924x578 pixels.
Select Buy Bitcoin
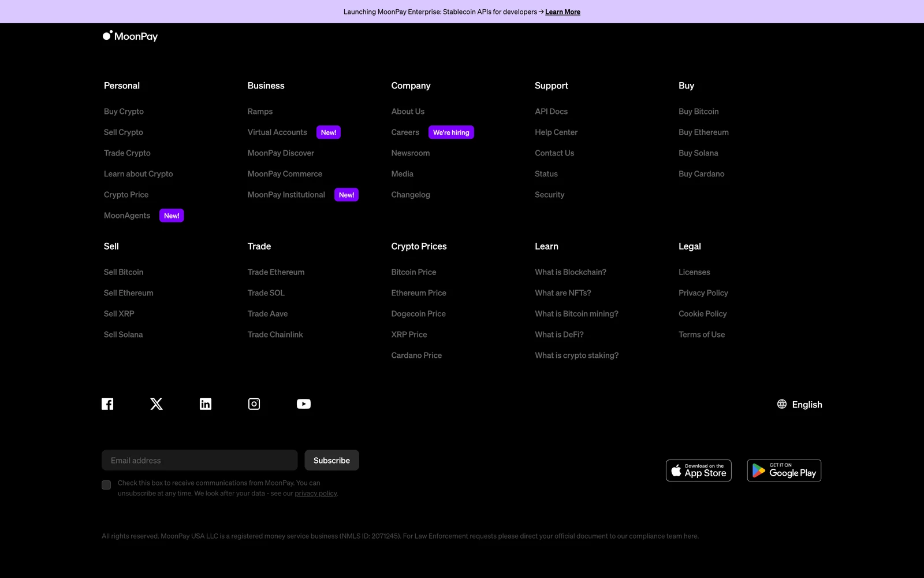tap(699, 112)
